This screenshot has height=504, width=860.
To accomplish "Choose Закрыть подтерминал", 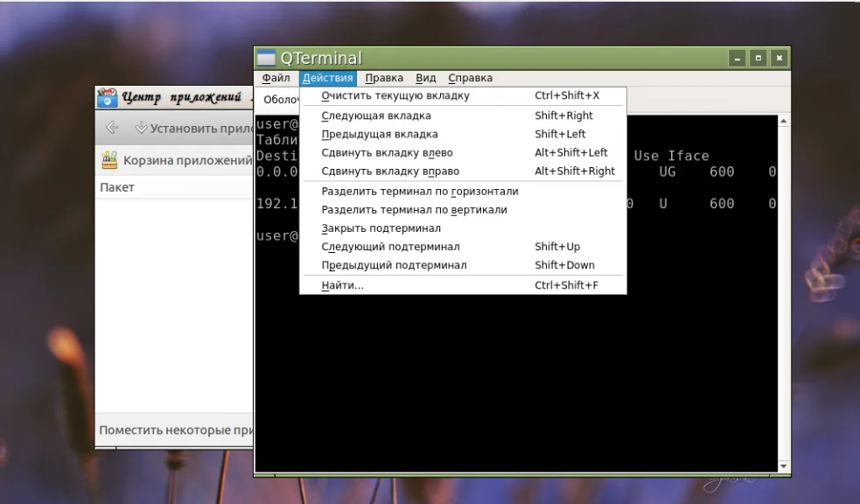I will 463,228.
